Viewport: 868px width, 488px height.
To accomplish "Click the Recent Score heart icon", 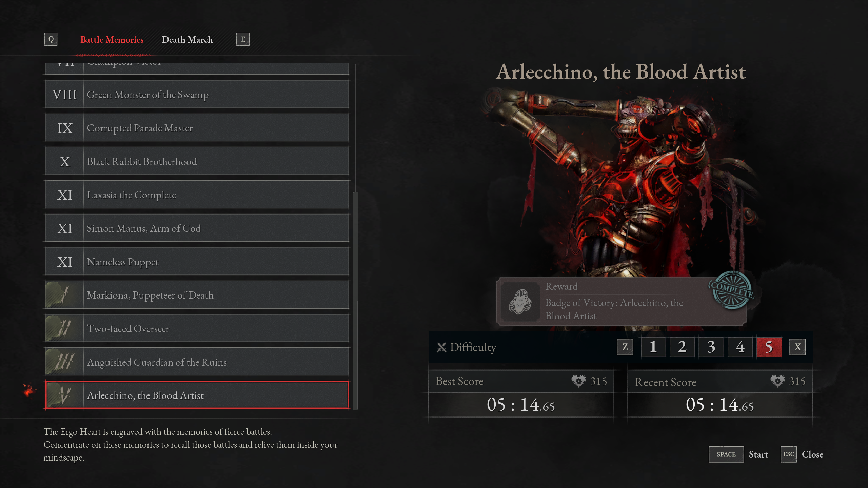I will (x=777, y=381).
